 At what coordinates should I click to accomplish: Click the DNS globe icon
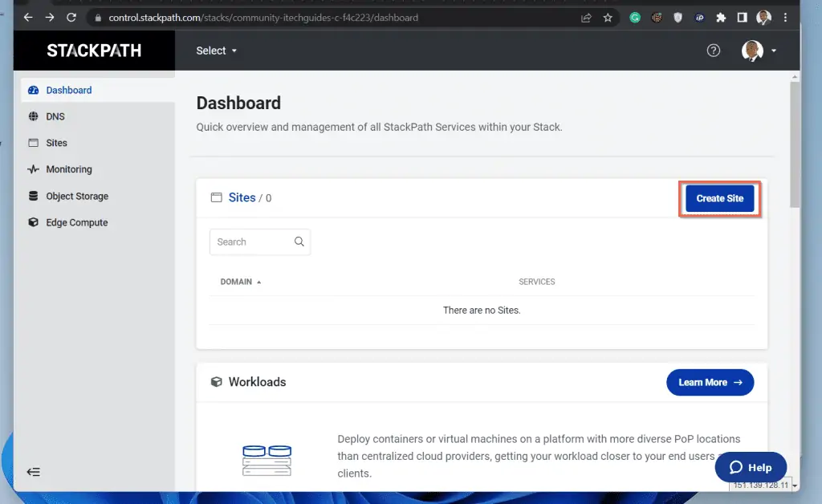(x=32, y=116)
